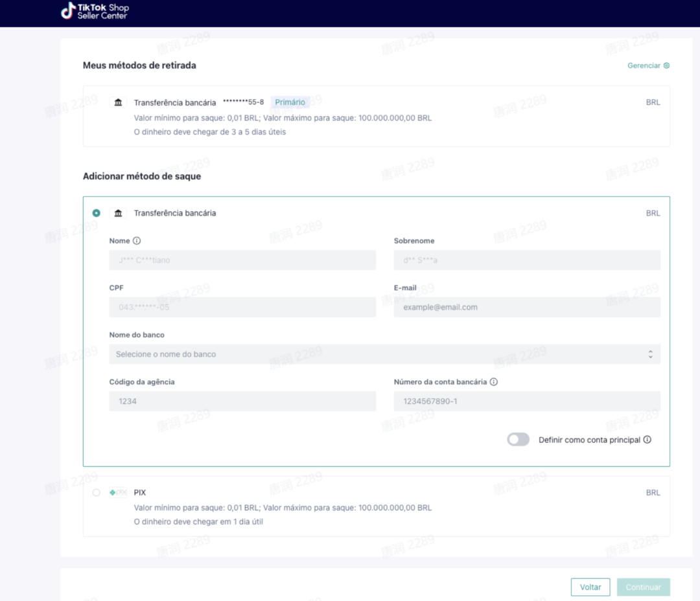Click the info icon next to Nome
This screenshot has height=601, width=700.
coord(137,241)
